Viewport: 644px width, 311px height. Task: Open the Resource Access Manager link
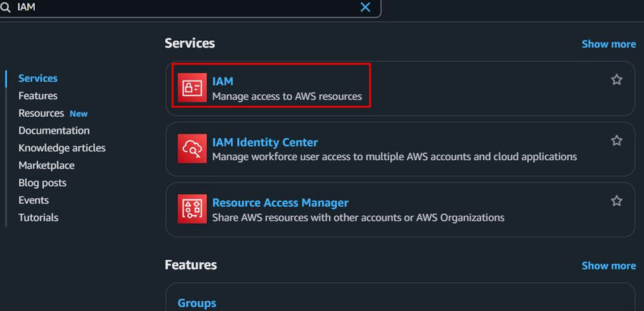pyautogui.click(x=280, y=203)
